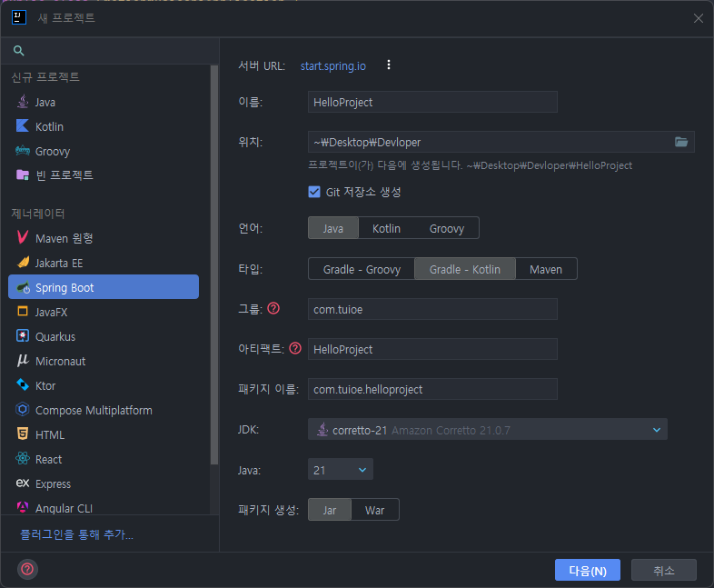The width and height of the screenshot is (714, 588).
Task: Select the Java project icon in sidebar
Action: pyautogui.click(x=23, y=102)
